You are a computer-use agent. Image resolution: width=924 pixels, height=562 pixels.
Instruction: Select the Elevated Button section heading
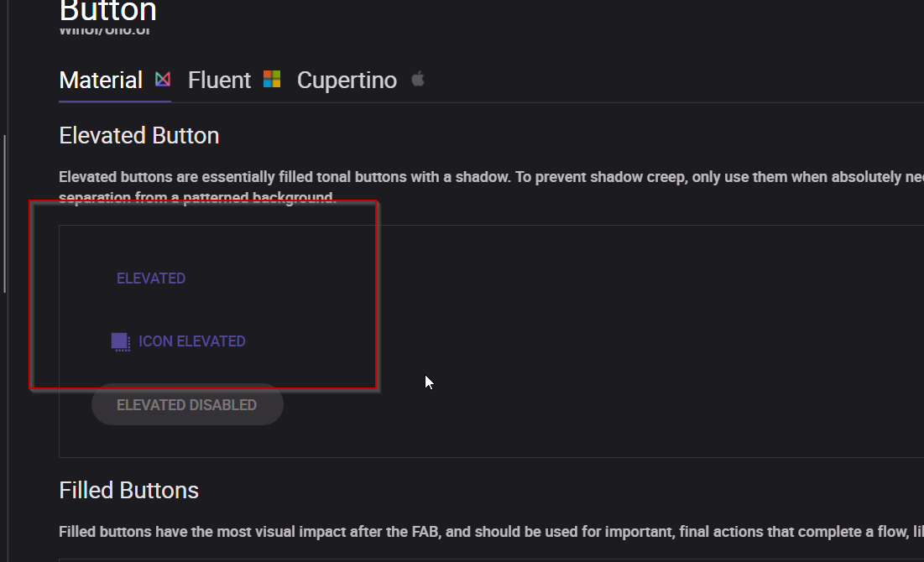click(138, 135)
